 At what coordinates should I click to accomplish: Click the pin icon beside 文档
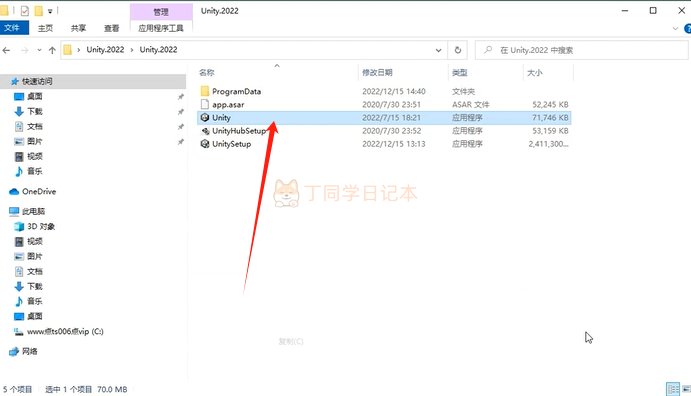pos(181,127)
